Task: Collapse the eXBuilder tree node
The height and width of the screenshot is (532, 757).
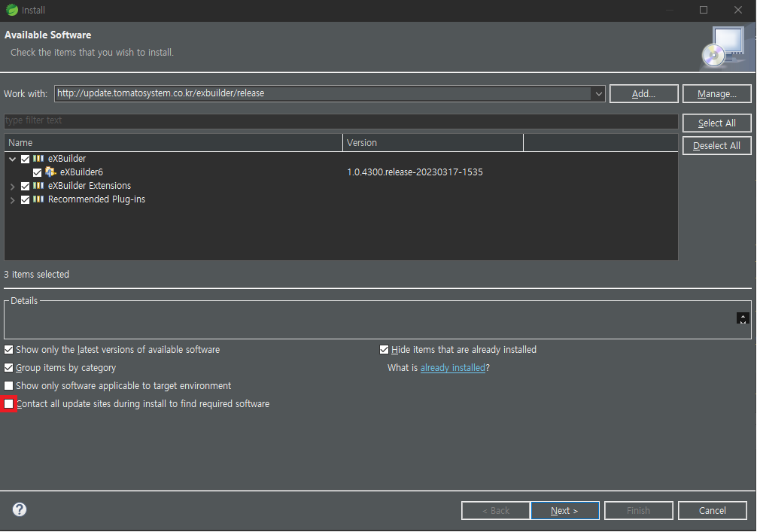Action: pyautogui.click(x=13, y=159)
